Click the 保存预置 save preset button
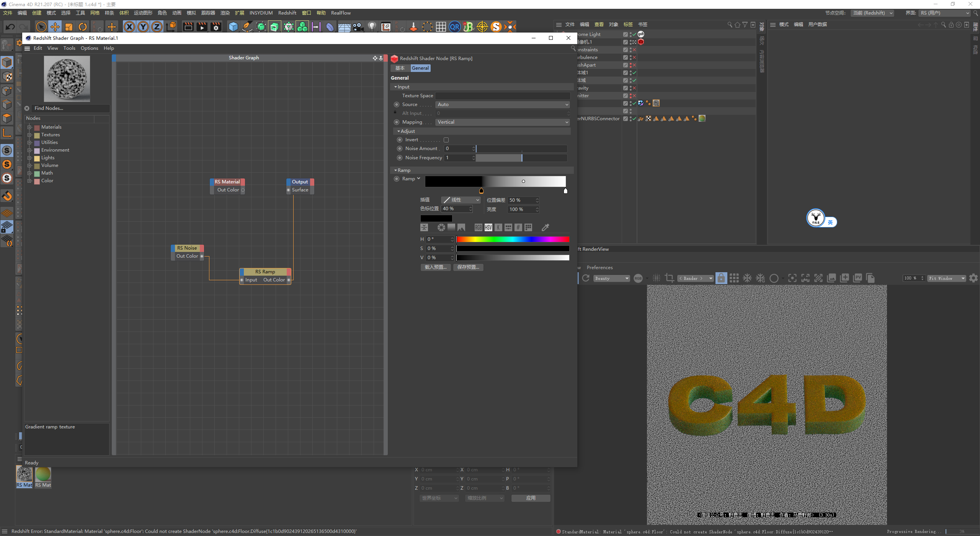 (x=468, y=267)
